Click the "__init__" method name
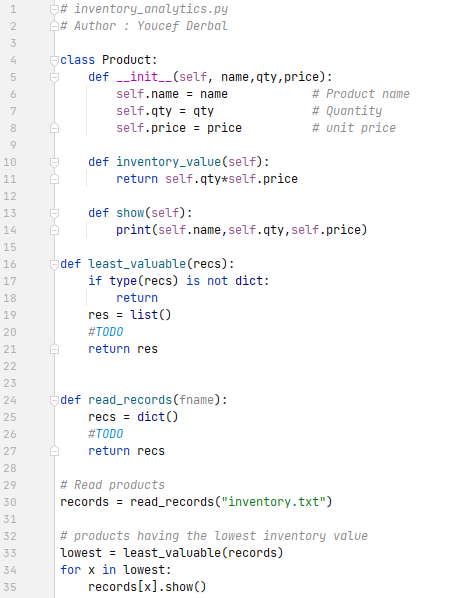Image resolution: width=451 pixels, height=598 pixels. coord(144,77)
